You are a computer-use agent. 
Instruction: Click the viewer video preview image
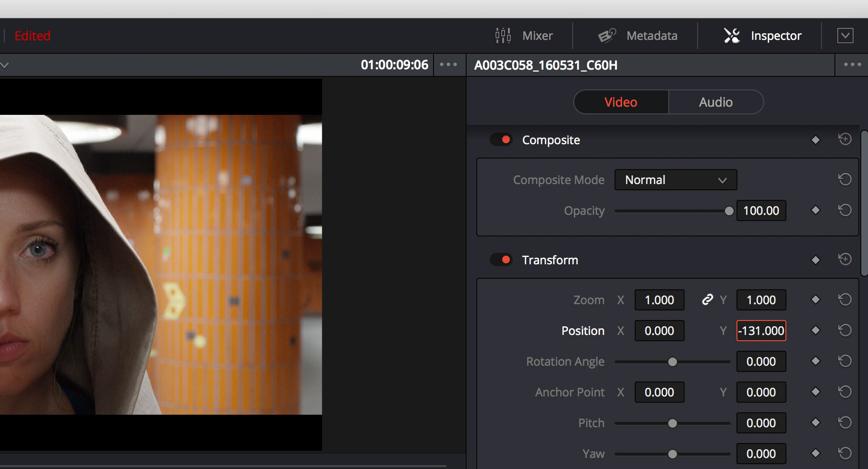click(161, 264)
